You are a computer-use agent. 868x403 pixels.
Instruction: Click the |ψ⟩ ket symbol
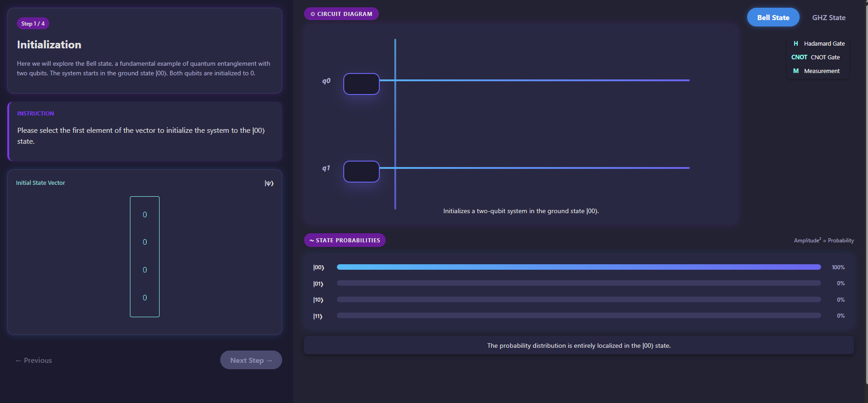coord(269,183)
